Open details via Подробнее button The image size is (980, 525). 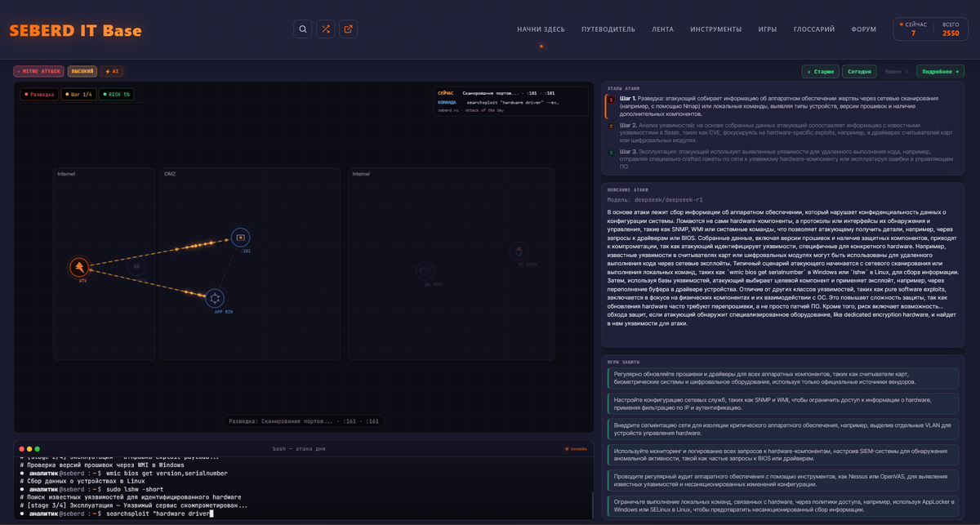(939, 72)
